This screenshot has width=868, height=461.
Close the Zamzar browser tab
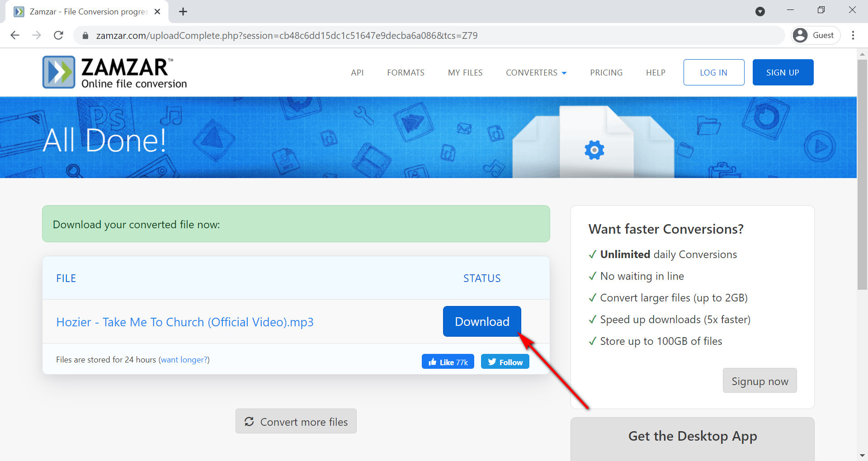[157, 12]
